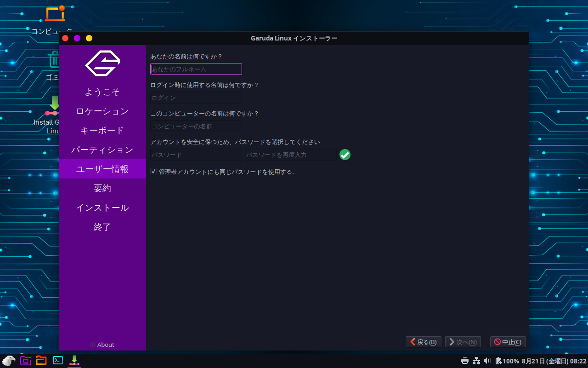588x368 pixels.
Task: Focus the ログイン name input field
Action: (196, 98)
